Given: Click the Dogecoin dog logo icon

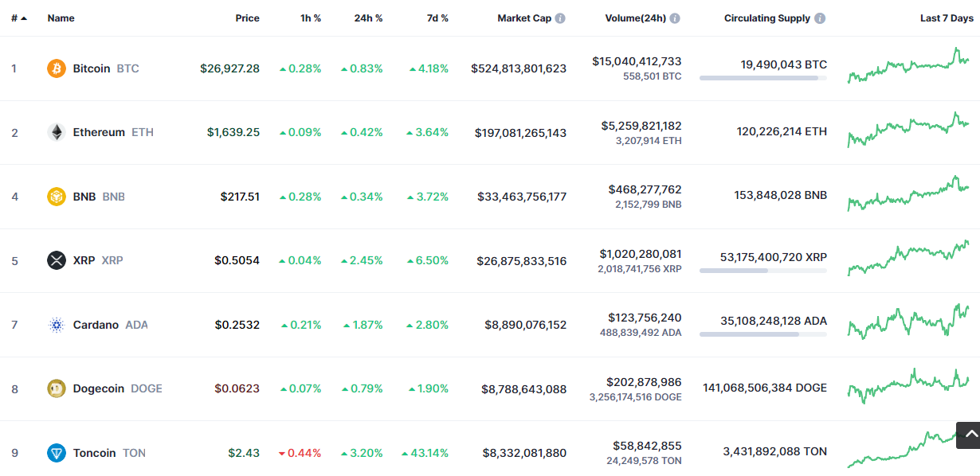Looking at the screenshot, I should [x=56, y=388].
